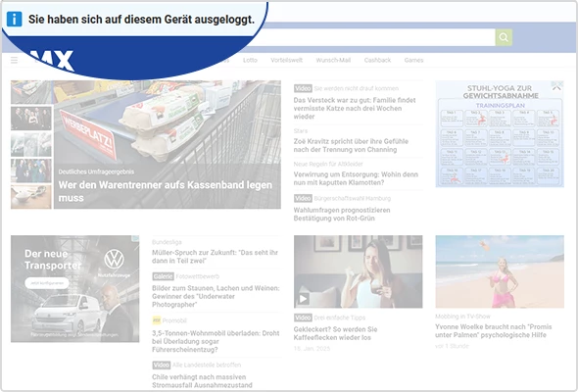Select the shopping cart thumbnail in the slider strip
This screenshot has width=578, height=392.
[x=31, y=92]
